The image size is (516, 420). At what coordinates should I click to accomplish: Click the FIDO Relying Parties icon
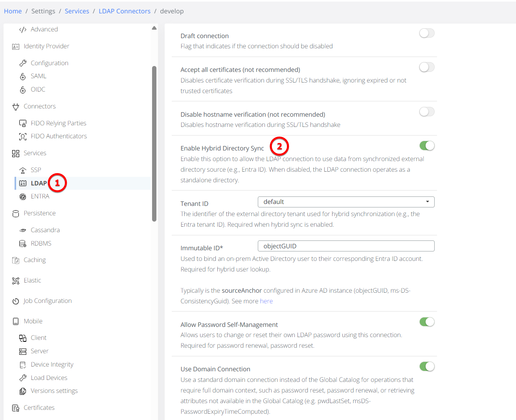pos(23,123)
